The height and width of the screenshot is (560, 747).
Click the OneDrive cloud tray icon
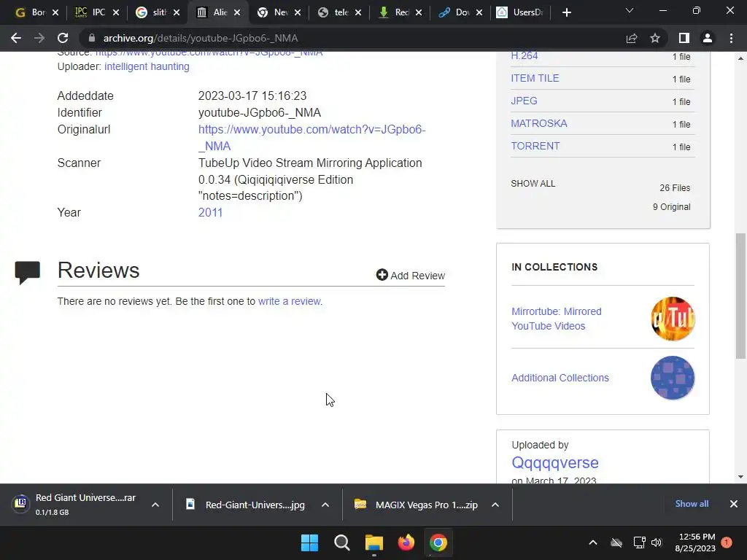[616, 542]
